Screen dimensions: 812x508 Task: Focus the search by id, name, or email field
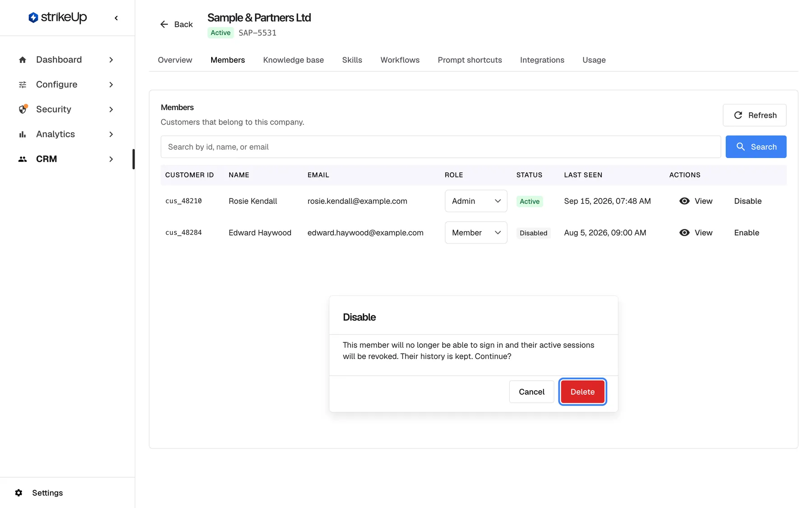tap(441, 147)
